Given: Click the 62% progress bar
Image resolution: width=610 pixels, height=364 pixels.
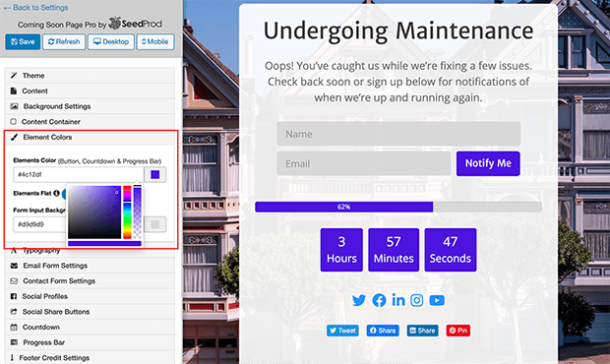Looking at the screenshot, I should coord(398,207).
